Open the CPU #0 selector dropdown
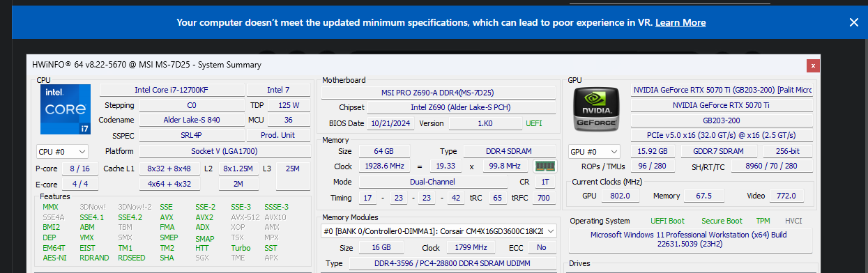Viewport: 868px width, 273px height. [62, 151]
